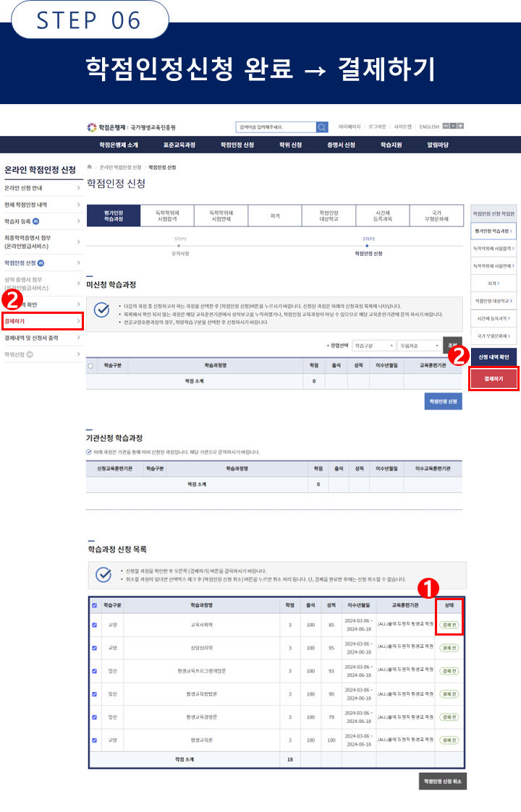This screenshot has height=812, width=521.
Task: Select the 국가 무형문화재 tab
Action: coord(436,216)
